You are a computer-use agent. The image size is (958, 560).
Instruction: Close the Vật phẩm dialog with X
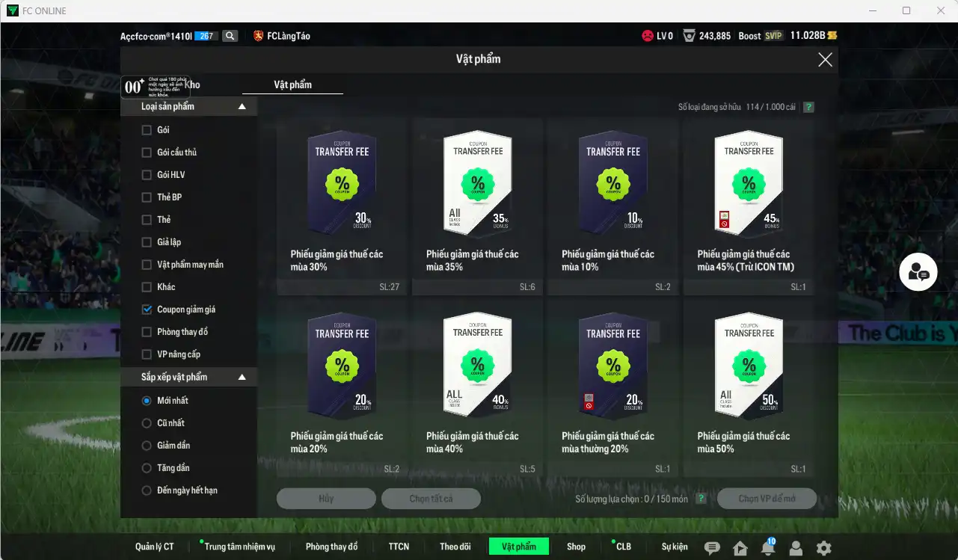pos(825,60)
